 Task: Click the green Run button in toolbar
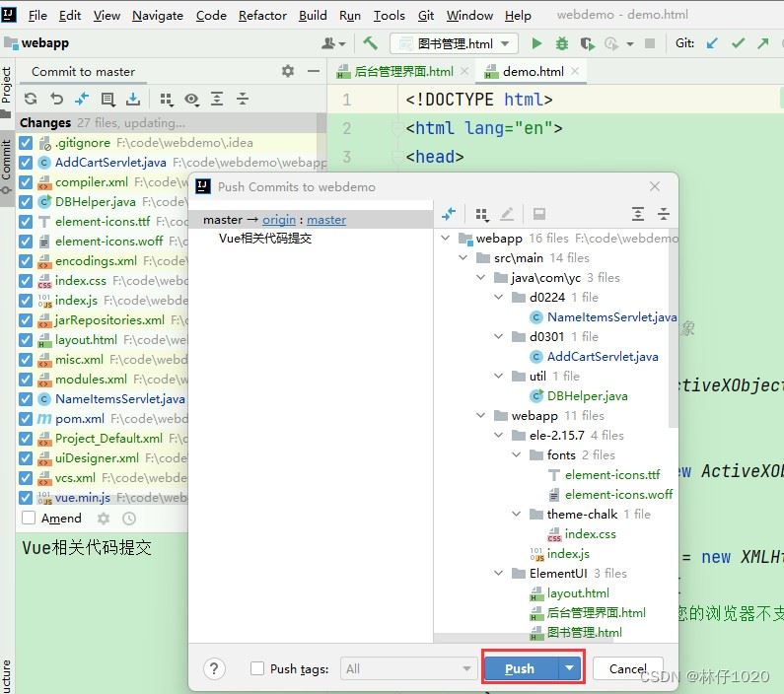pyautogui.click(x=536, y=43)
